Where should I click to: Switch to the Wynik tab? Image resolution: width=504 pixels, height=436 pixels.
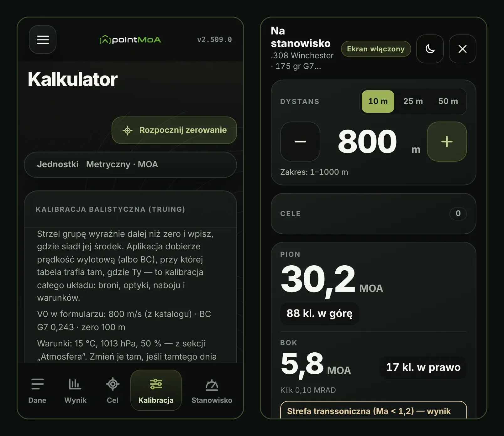pyautogui.click(x=75, y=391)
